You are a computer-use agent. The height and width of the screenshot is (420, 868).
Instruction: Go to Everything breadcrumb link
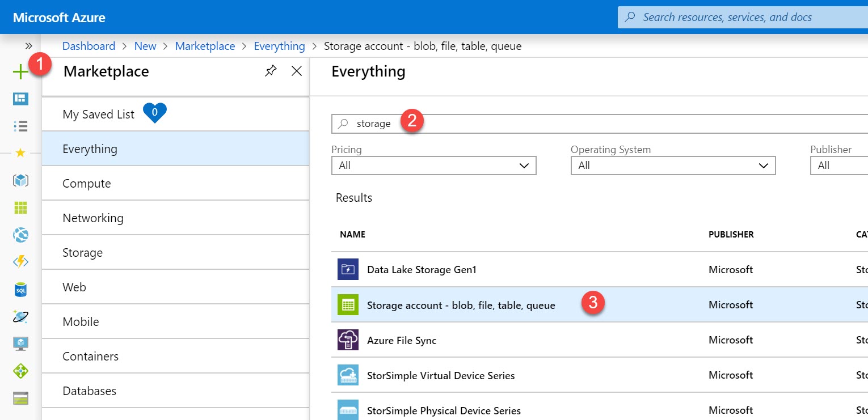[279, 46]
